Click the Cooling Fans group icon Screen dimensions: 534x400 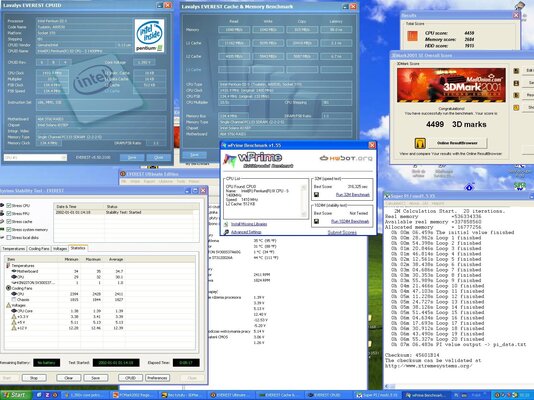click(x=9, y=288)
